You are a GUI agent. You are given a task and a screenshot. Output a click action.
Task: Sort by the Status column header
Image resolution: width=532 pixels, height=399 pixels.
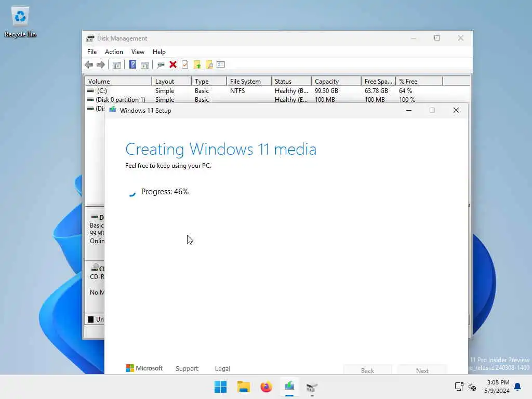[x=292, y=82]
